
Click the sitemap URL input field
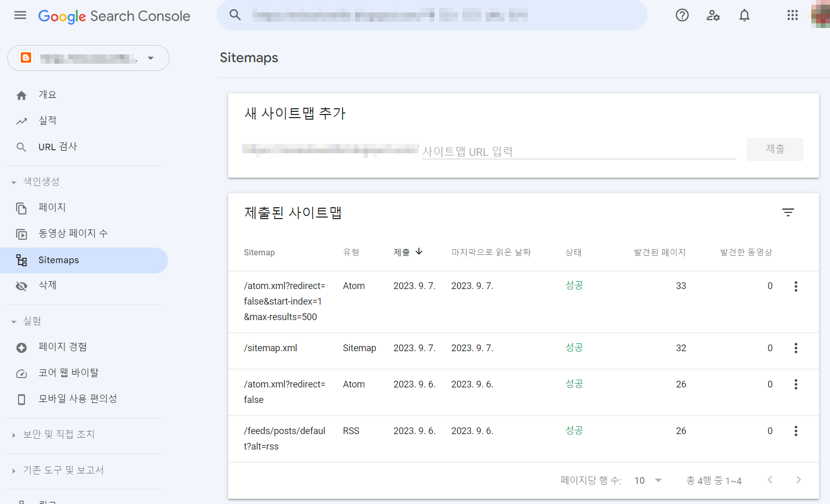pyautogui.click(x=575, y=151)
